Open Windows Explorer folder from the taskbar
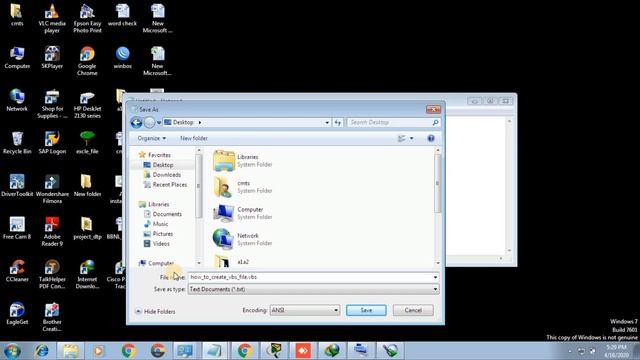Image resolution: width=640 pixels, height=360 pixels. 70,351
